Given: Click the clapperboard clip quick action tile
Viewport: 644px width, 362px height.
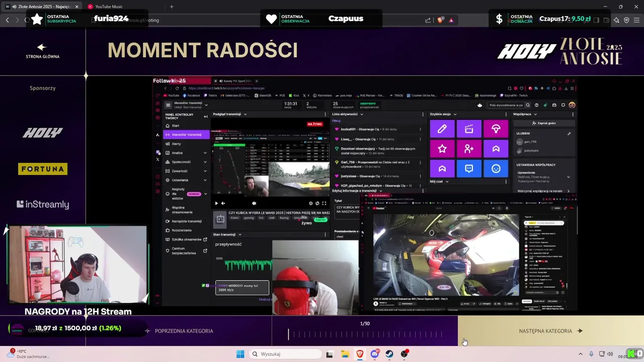Looking at the screenshot, I should point(469,129).
